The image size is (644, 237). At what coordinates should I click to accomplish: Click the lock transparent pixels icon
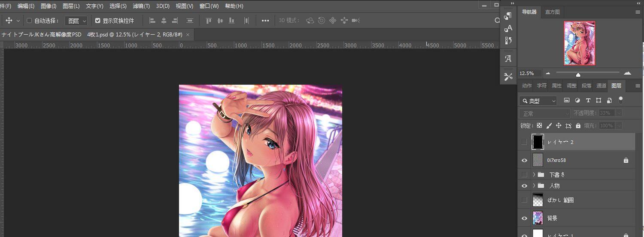click(539, 126)
